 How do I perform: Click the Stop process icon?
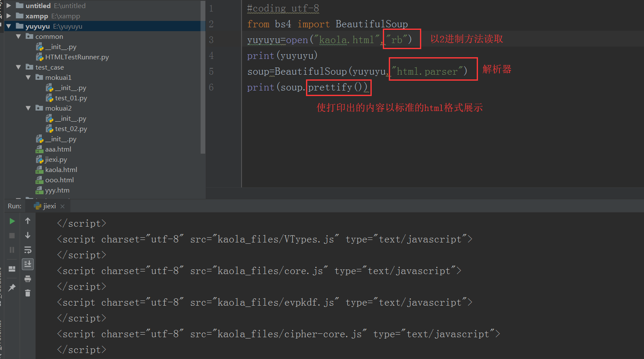click(12, 235)
